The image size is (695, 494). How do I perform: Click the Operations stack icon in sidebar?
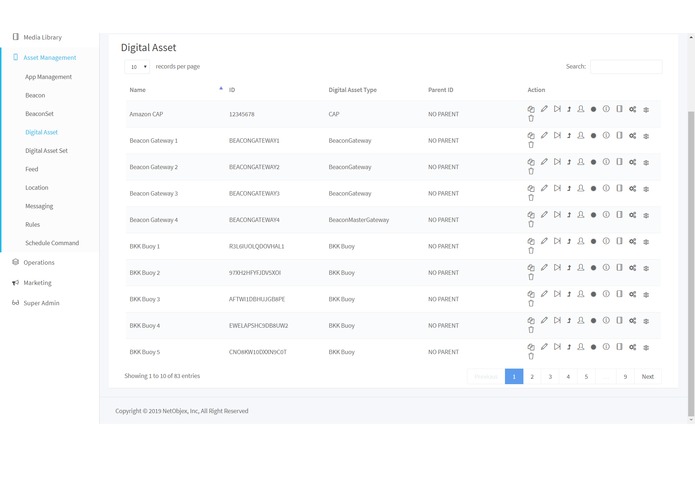coord(16,262)
